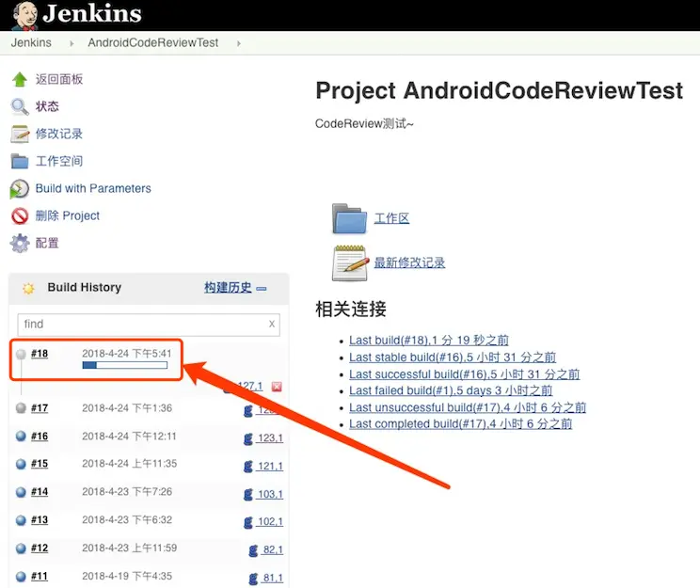Viewport: 700px width, 588px height.
Task: Clear the find field with the x
Action: point(272,325)
